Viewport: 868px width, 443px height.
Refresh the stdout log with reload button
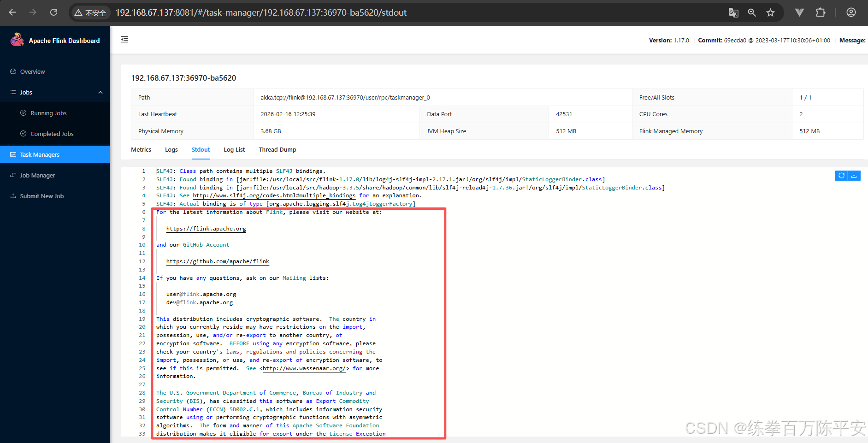[x=841, y=176]
